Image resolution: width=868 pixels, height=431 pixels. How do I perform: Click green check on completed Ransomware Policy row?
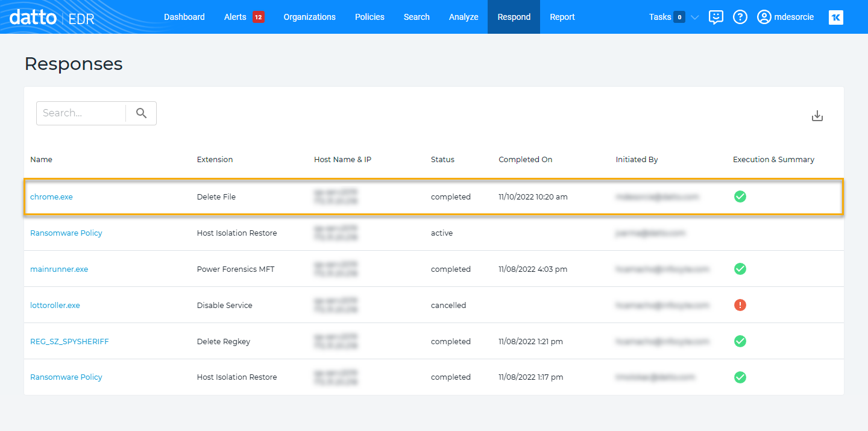(x=740, y=377)
